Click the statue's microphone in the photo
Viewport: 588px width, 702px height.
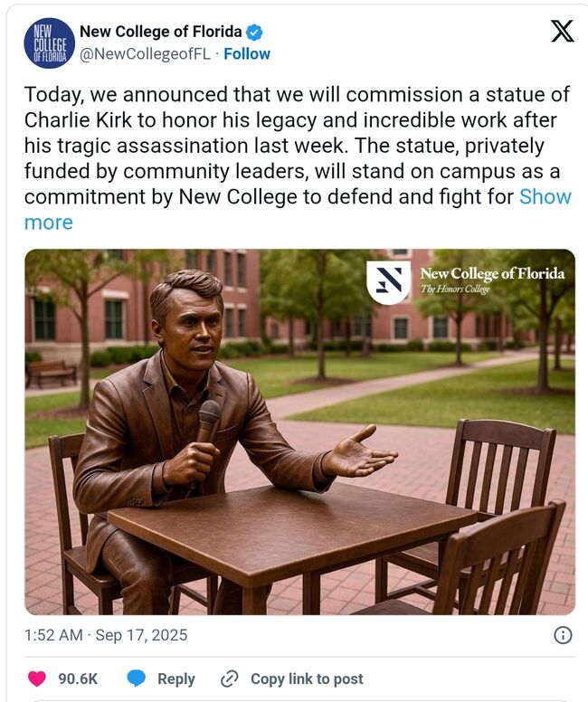[x=208, y=421]
